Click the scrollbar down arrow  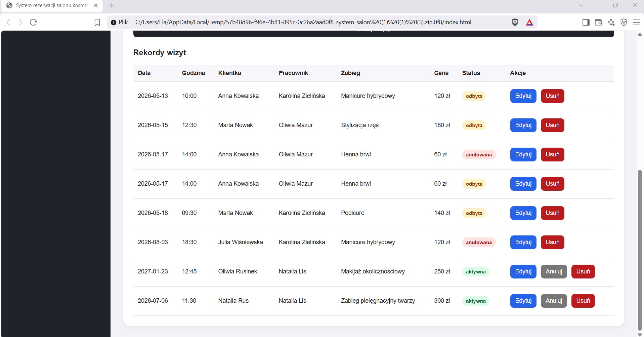tap(640, 334)
